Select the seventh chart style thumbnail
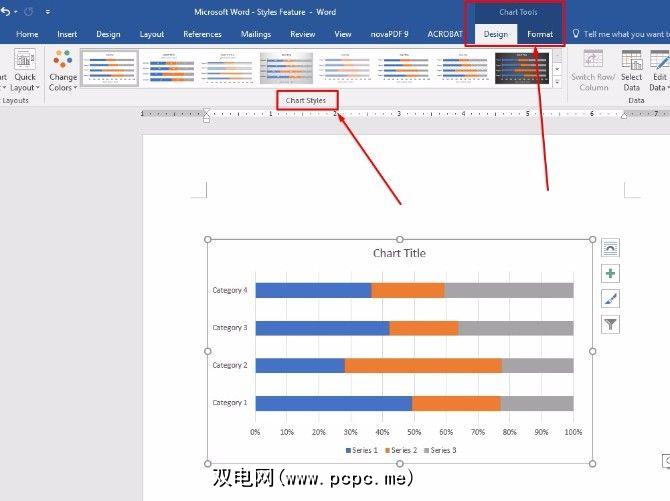The image size is (670, 501). [x=463, y=68]
